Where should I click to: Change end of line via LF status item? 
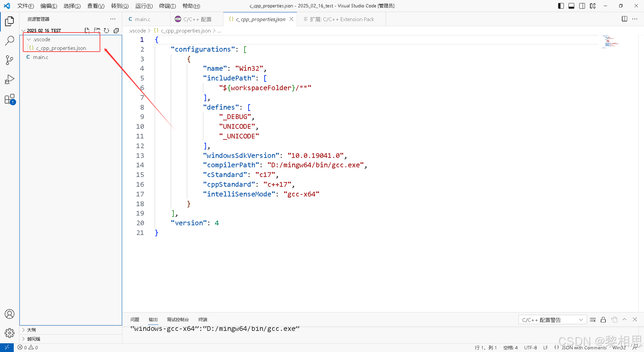tap(546, 348)
